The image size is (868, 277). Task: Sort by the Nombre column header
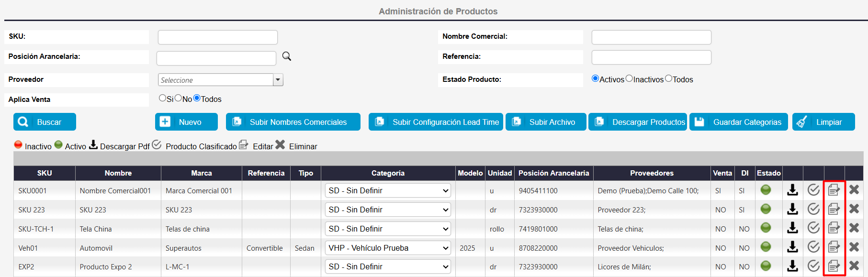[x=118, y=173]
